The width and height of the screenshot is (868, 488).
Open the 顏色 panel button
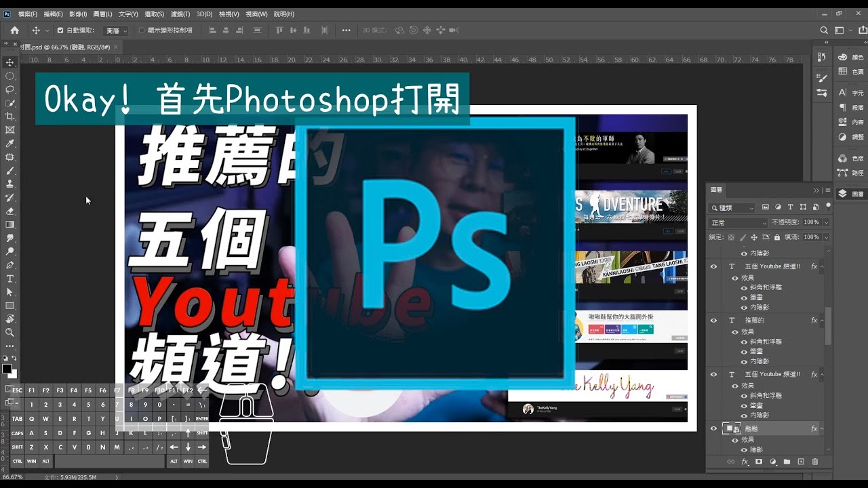[852, 58]
